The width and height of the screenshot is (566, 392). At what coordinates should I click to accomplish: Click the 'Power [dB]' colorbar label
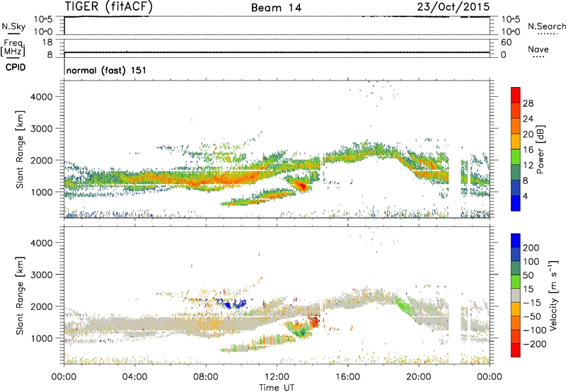click(x=540, y=149)
